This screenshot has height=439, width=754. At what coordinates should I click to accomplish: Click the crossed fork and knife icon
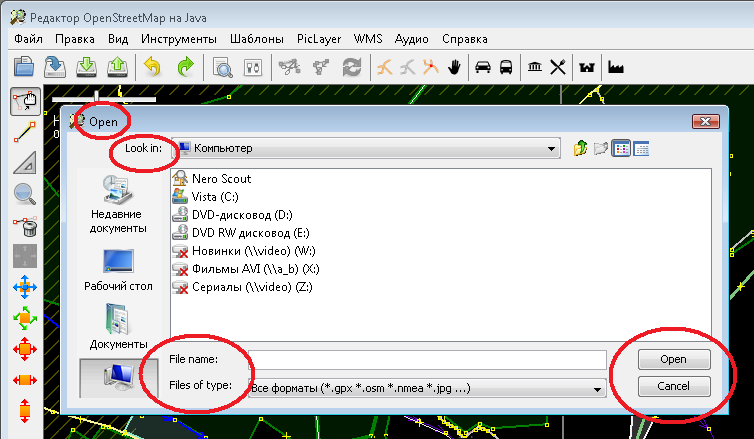click(x=559, y=67)
